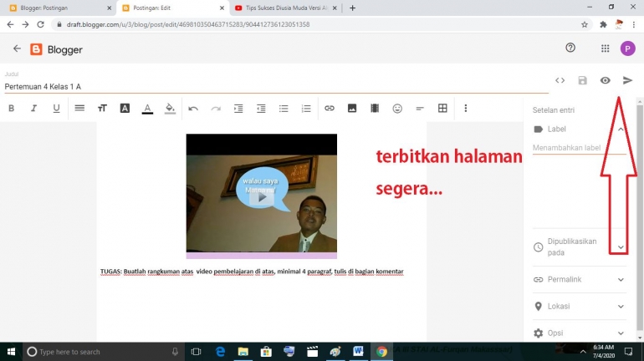
Task: Open the Windows Start menu
Action: [x=11, y=352]
